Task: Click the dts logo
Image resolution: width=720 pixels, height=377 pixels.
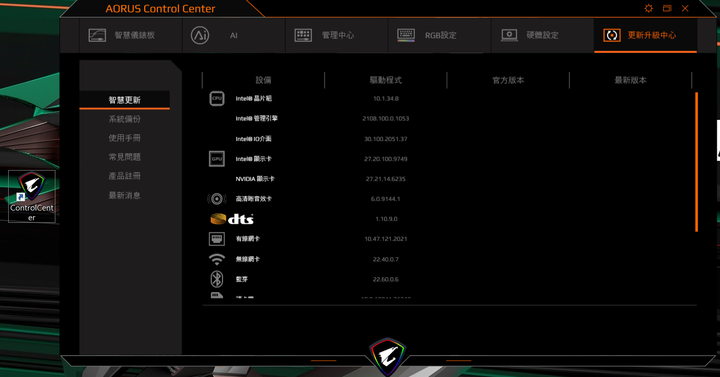Action: click(x=232, y=219)
